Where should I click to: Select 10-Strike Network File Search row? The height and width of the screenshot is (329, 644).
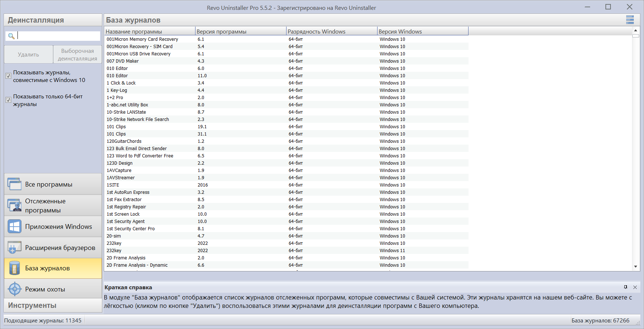coord(286,120)
